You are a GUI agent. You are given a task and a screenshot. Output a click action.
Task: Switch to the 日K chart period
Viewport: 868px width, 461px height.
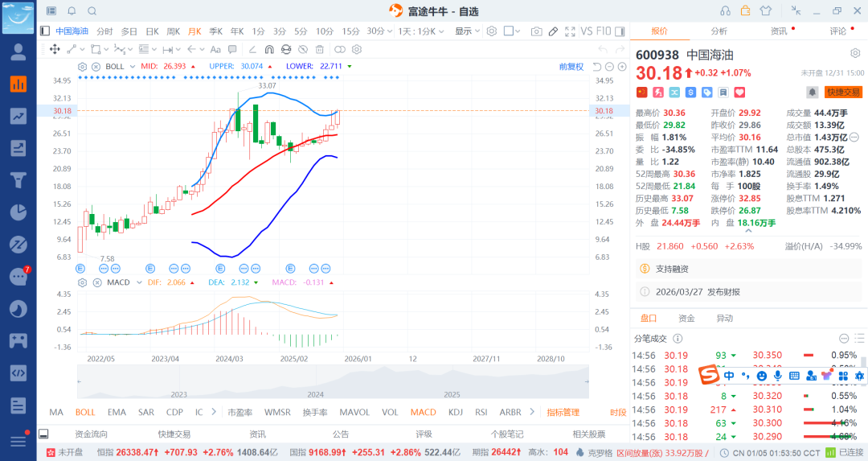(152, 31)
